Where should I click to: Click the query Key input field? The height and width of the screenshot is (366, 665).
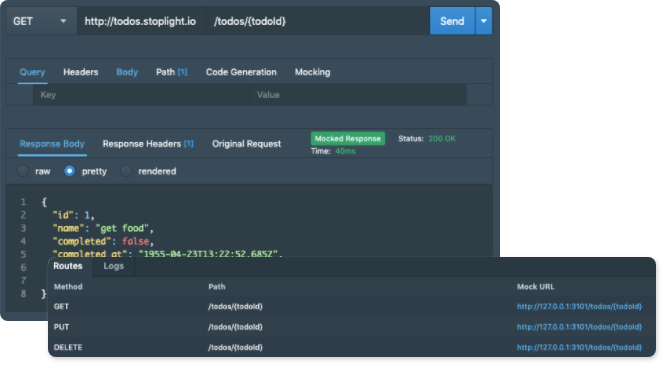141,95
